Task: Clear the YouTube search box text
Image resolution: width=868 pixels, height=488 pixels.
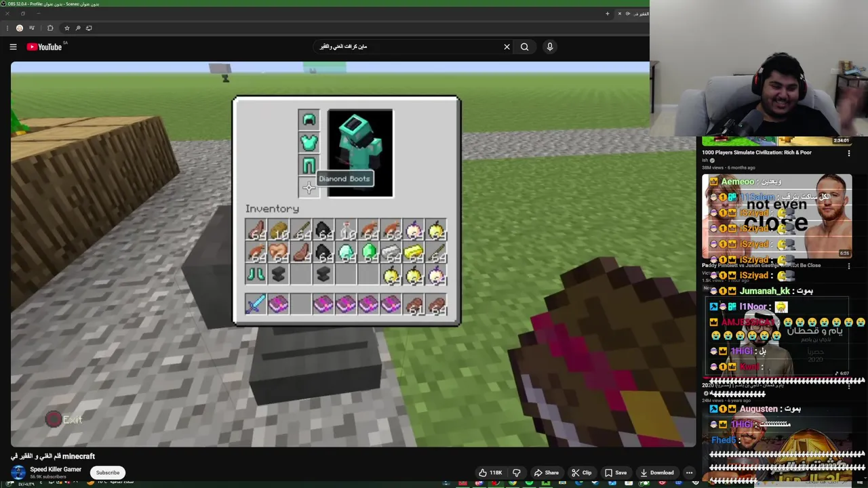Action: (x=507, y=47)
